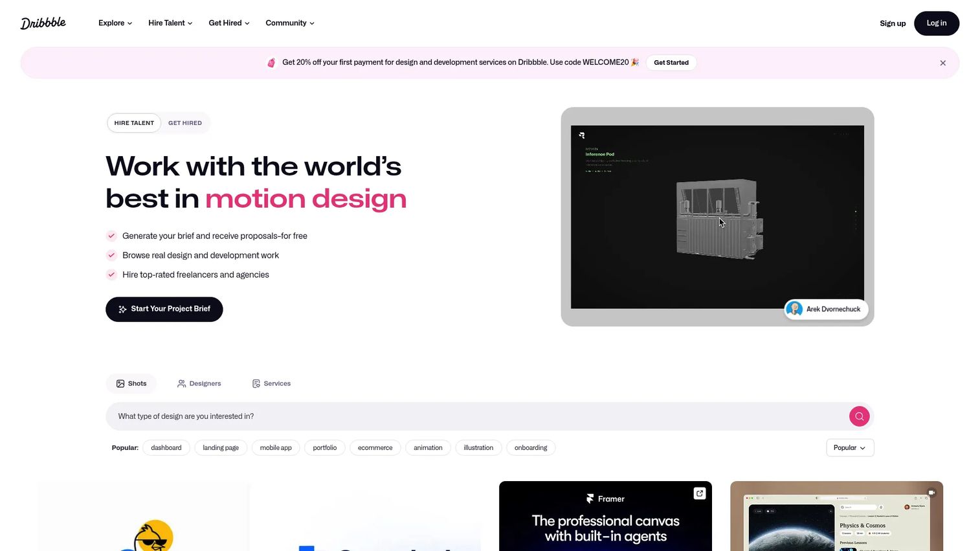The image size is (980, 551).
Task: Expand the Explore menu
Action: tap(115, 23)
